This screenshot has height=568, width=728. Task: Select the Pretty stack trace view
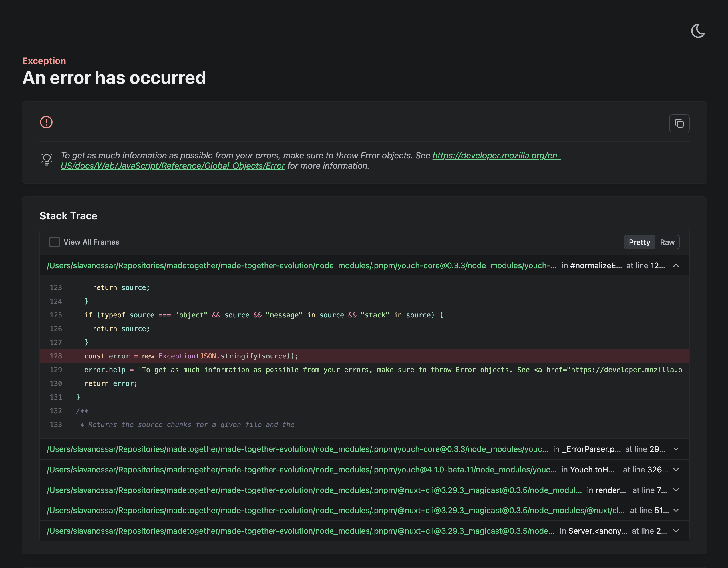click(x=639, y=242)
